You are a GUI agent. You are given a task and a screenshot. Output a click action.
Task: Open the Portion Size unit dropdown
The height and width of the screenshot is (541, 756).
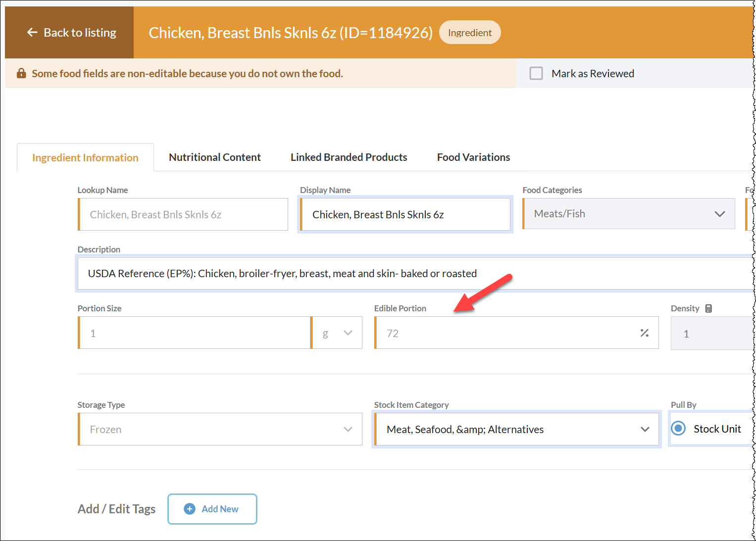tap(338, 333)
